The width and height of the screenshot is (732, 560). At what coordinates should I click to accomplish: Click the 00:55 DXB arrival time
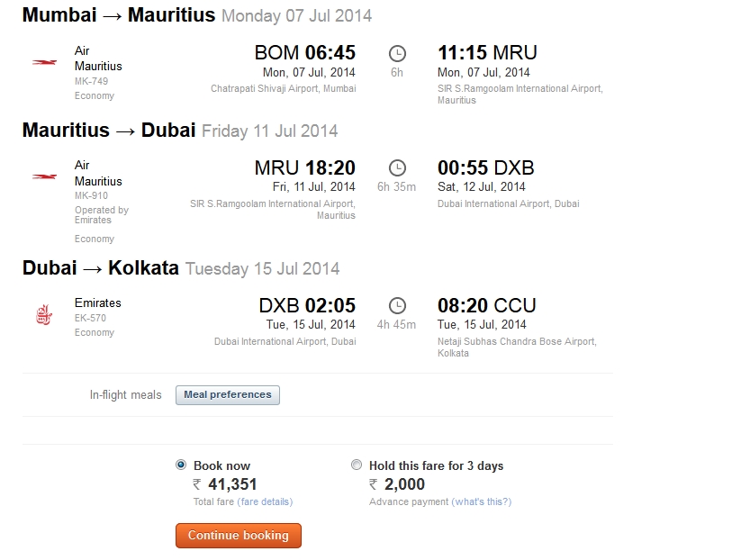tap(486, 168)
